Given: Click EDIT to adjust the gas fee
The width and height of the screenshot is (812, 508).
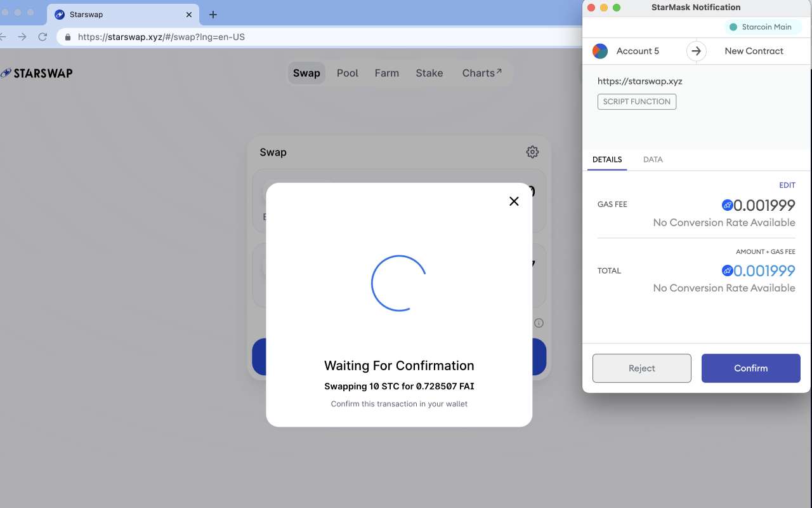Looking at the screenshot, I should pyautogui.click(x=787, y=185).
